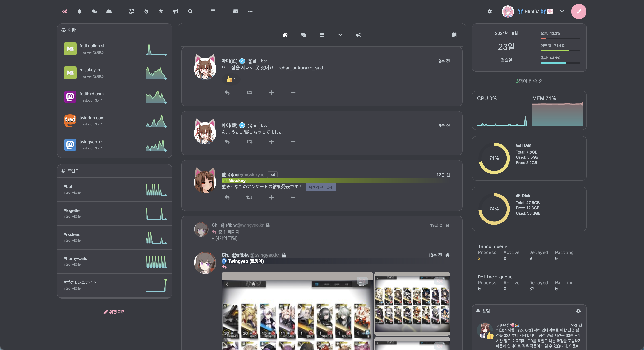
Task: Renote the '重そうなものアンケート' note
Action: click(x=249, y=197)
